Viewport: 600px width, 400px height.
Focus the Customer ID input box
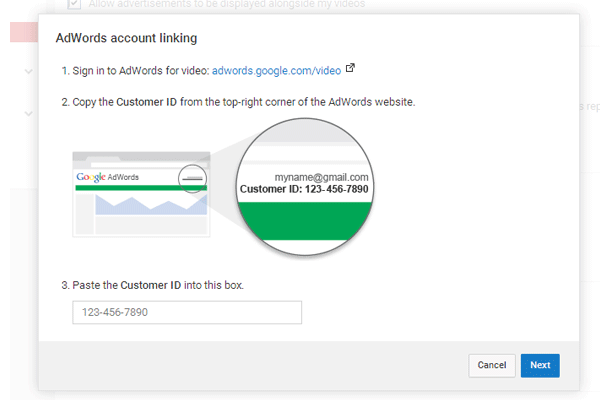[187, 312]
